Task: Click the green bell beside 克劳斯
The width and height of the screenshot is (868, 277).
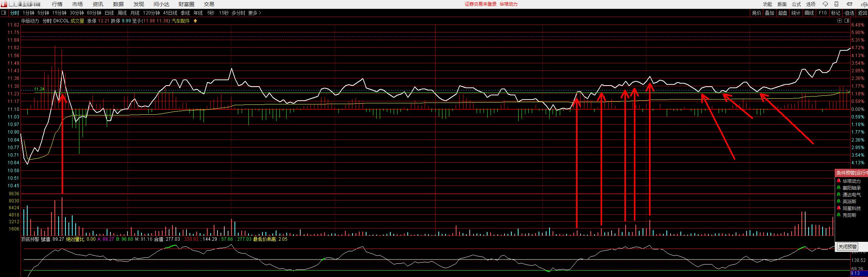Action: click(x=839, y=215)
